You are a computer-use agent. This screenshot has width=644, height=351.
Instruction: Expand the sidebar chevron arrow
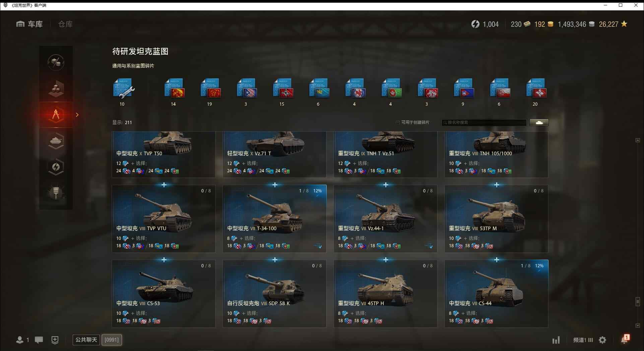click(77, 115)
